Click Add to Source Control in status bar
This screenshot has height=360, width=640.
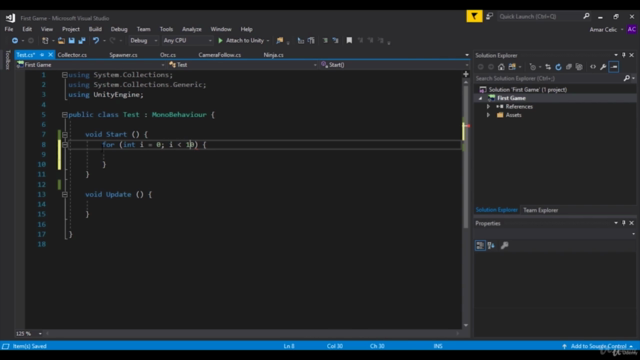[598, 346]
